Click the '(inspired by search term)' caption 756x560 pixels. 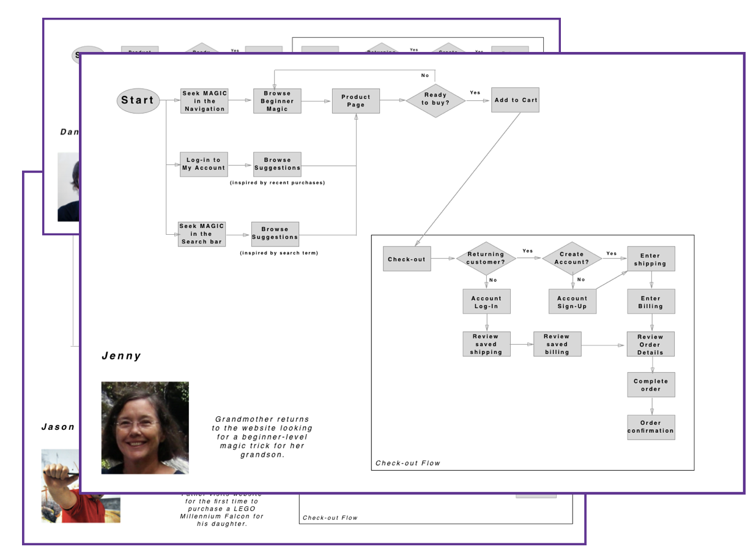[x=280, y=252]
